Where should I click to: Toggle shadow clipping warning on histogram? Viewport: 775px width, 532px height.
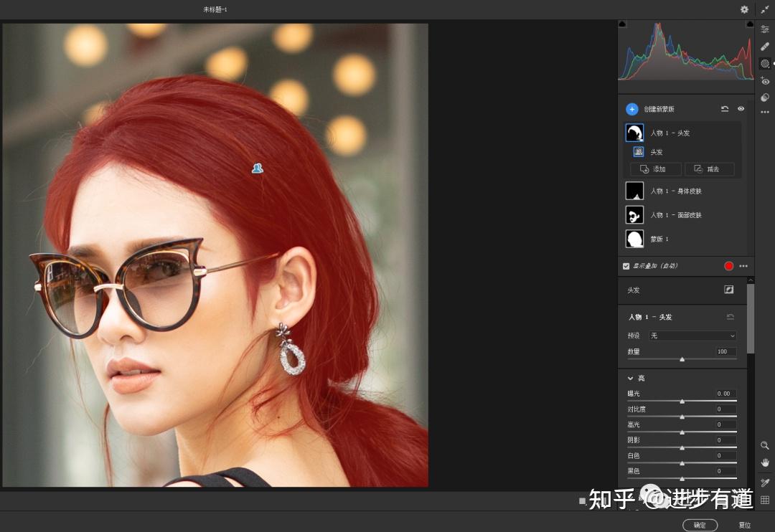622,24
